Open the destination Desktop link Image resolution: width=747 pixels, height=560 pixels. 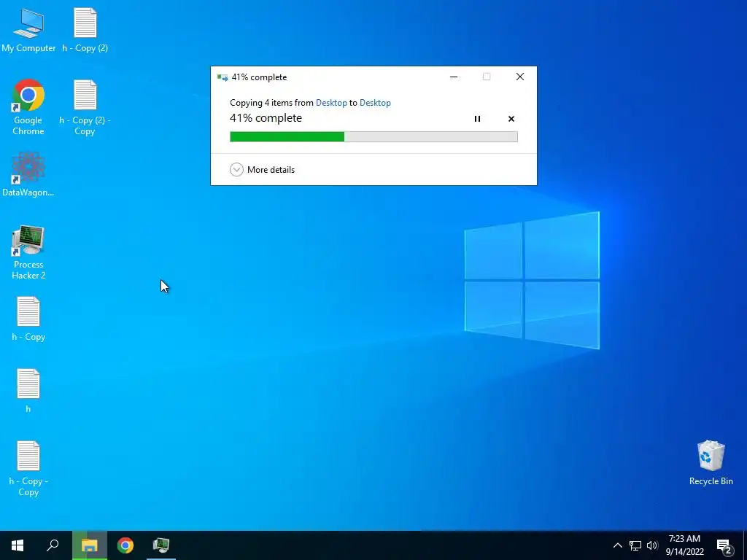pyautogui.click(x=375, y=102)
